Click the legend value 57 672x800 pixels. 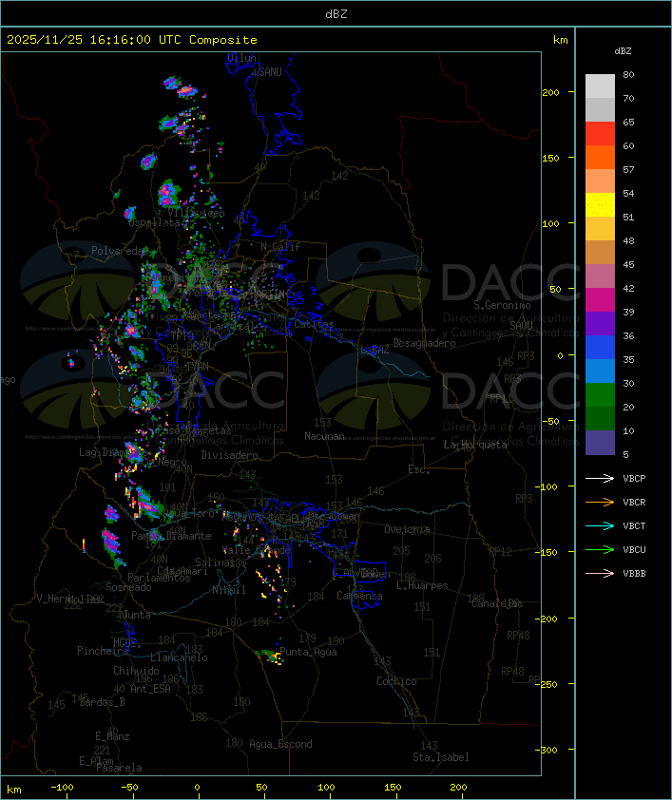click(x=628, y=169)
